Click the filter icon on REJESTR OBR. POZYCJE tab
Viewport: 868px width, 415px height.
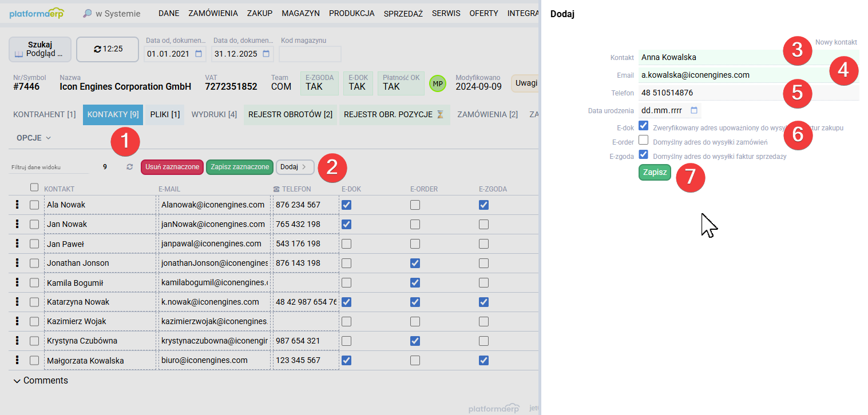(441, 114)
